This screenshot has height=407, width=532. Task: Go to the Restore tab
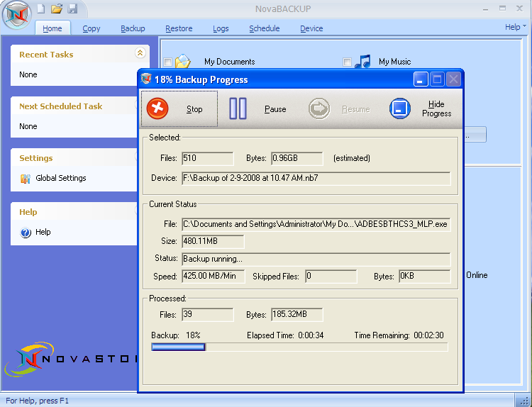(179, 28)
